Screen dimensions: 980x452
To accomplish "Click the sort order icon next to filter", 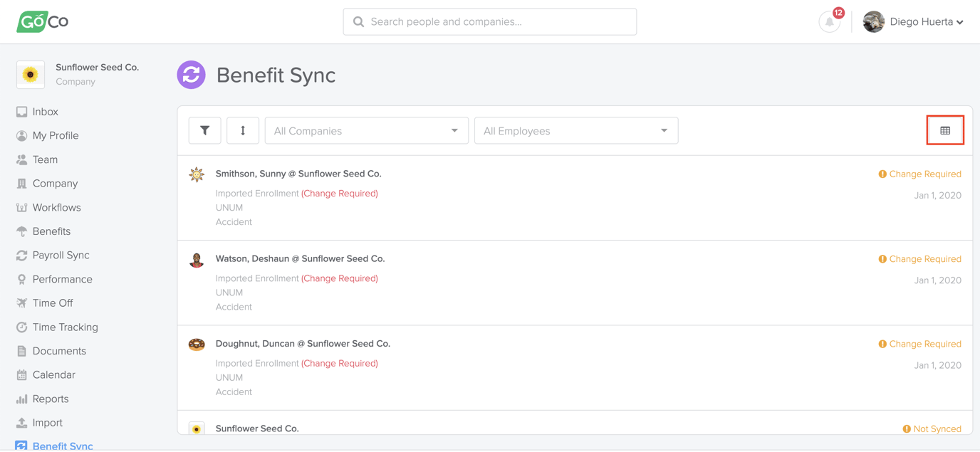I will coord(243,130).
